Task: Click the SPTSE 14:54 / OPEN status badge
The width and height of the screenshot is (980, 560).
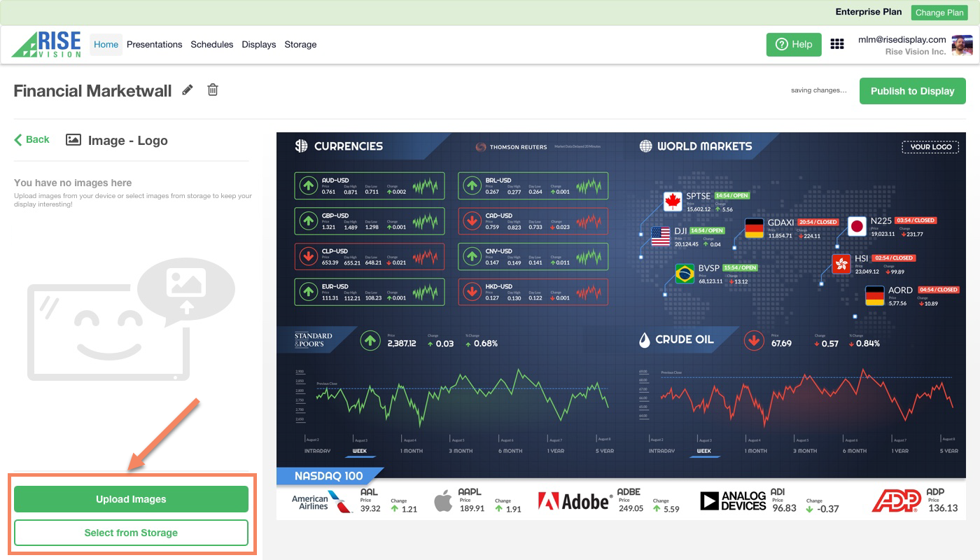Action: [x=732, y=196]
